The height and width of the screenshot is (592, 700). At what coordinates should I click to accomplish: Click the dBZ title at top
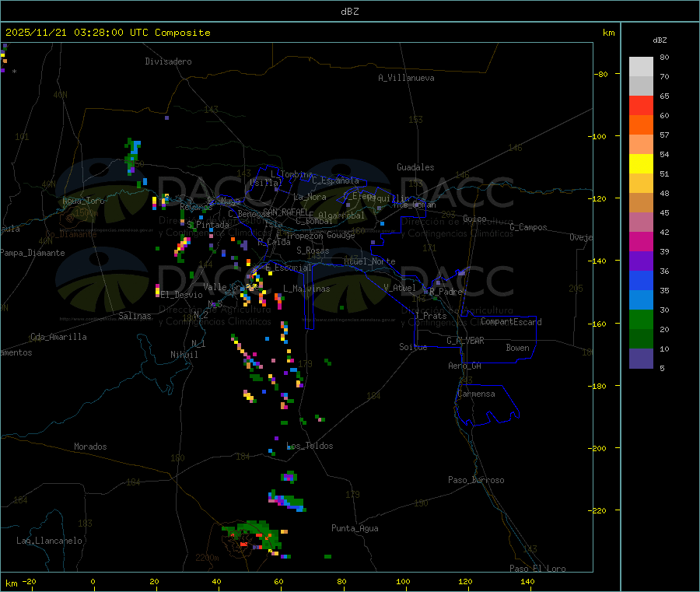click(349, 12)
